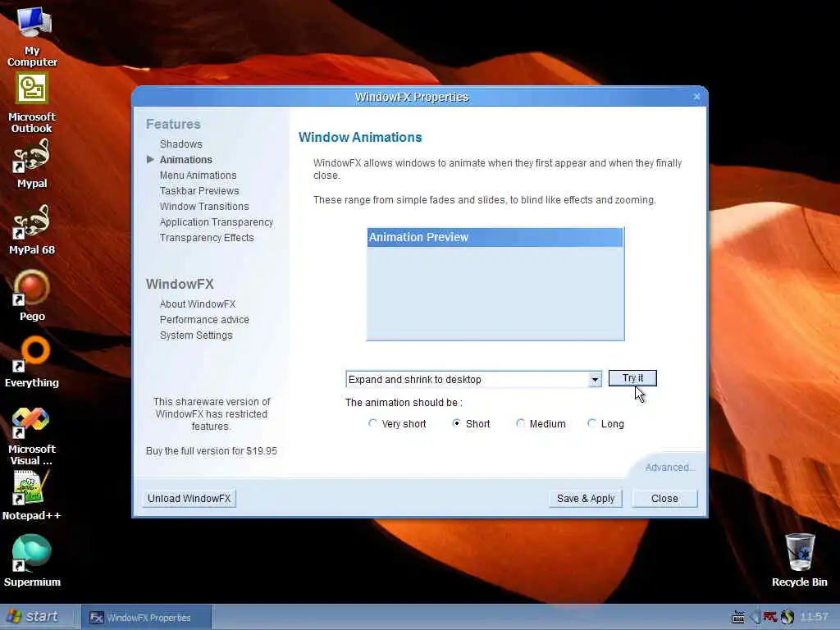
Task: Open the My Computer desktop icon
Action: point(32,36)
